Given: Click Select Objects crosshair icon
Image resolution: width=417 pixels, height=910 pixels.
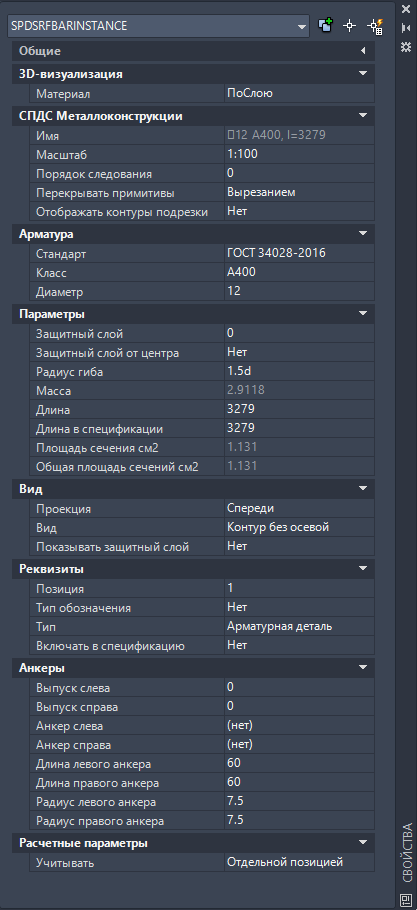Looking at the screenshot, I should tap(349, 26).
